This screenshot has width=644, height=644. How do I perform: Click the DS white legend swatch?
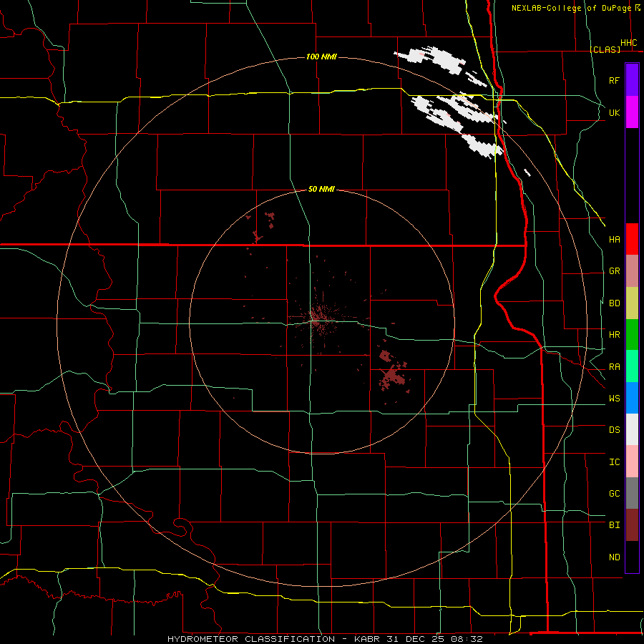[632, 429]
